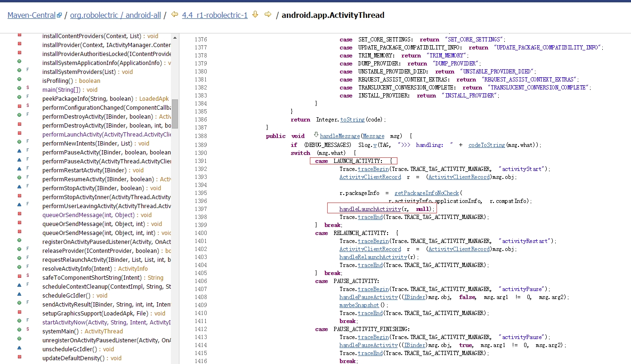Follow the handleLaunchActivity method link

[370, 209]
